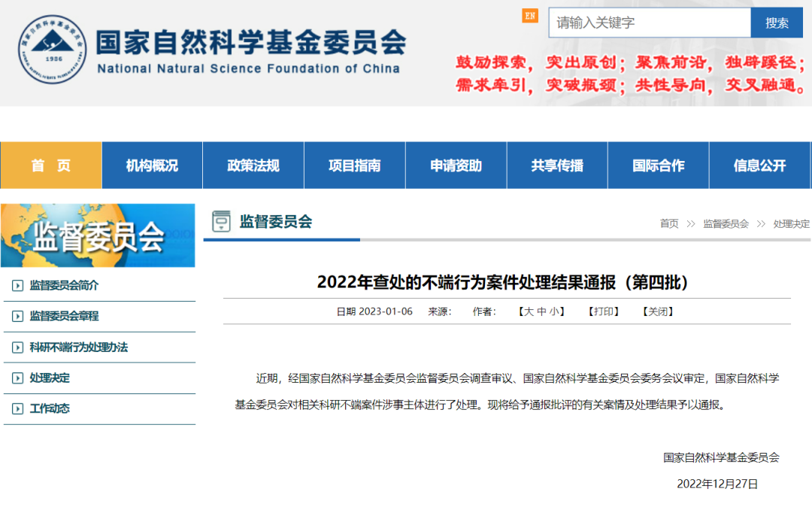Focus the 请输入关键字 search box
Viewport: 812px width, 516px height.
[650, 23]
